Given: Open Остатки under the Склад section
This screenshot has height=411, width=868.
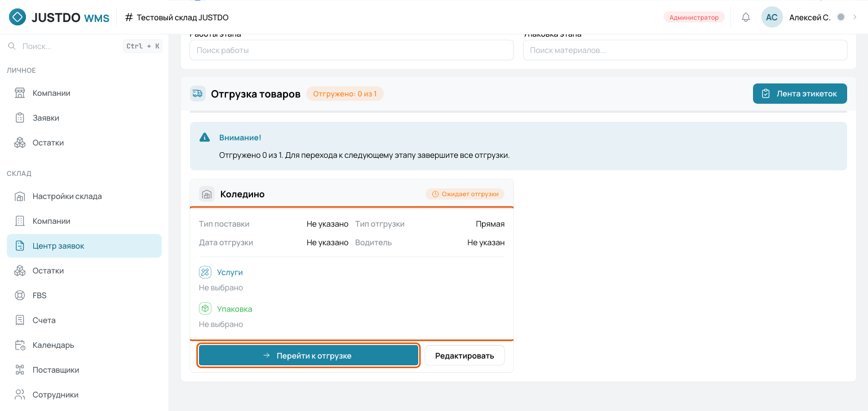Looking at the screenshot, I should tap(85, 271).
